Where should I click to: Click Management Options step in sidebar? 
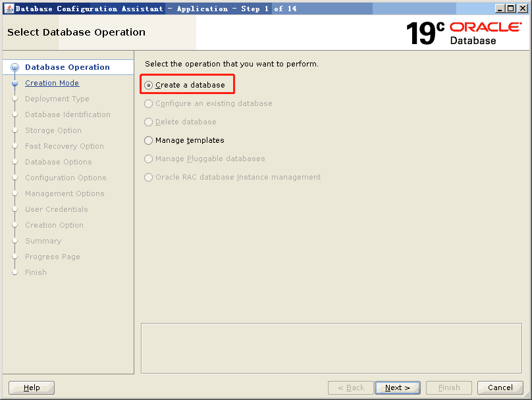coord(65,193)
